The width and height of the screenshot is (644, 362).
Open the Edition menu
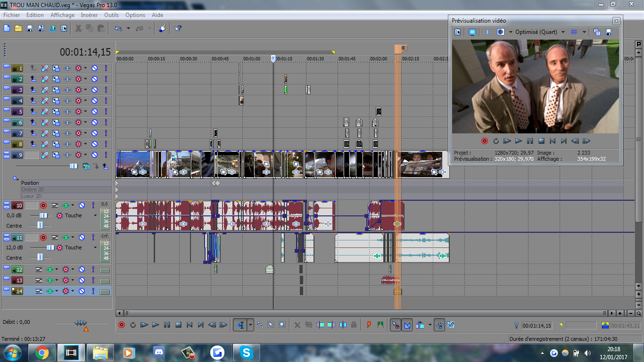tap(35, 15)
